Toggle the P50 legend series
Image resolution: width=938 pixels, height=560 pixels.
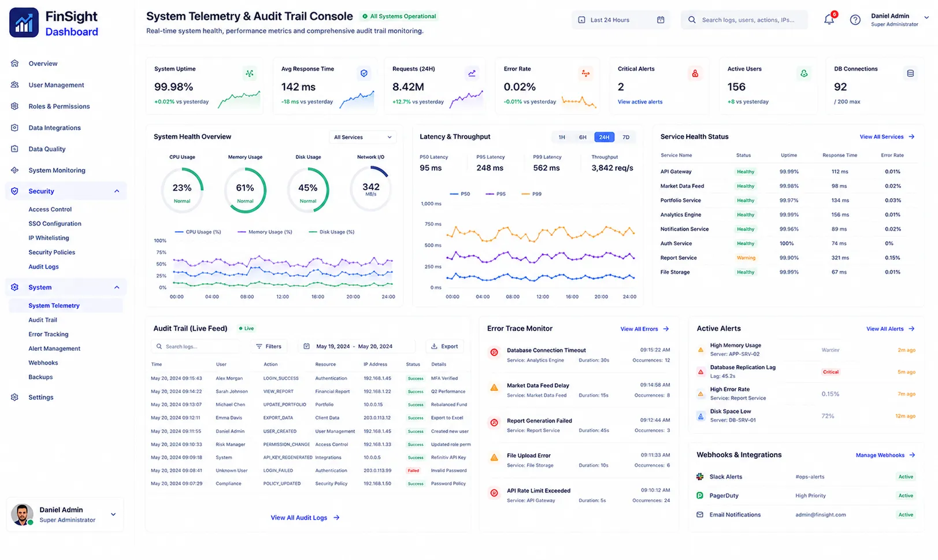(459, 194)
